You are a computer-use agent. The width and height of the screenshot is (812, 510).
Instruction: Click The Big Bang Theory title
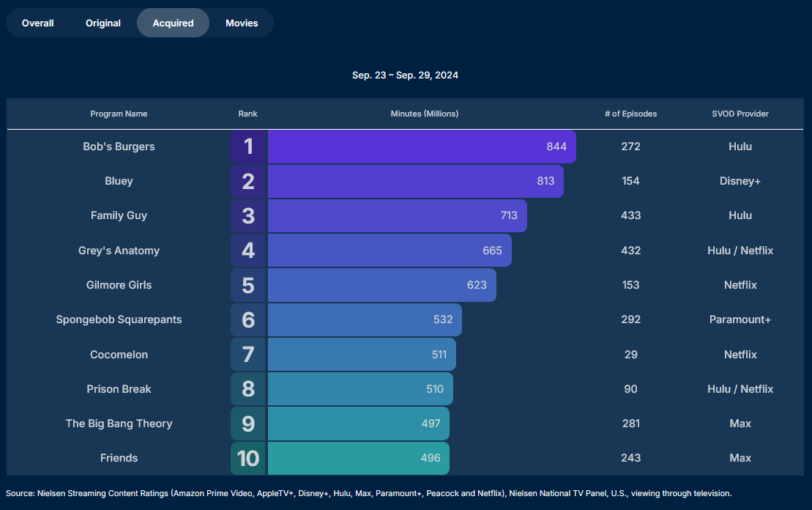coord(119,424)
